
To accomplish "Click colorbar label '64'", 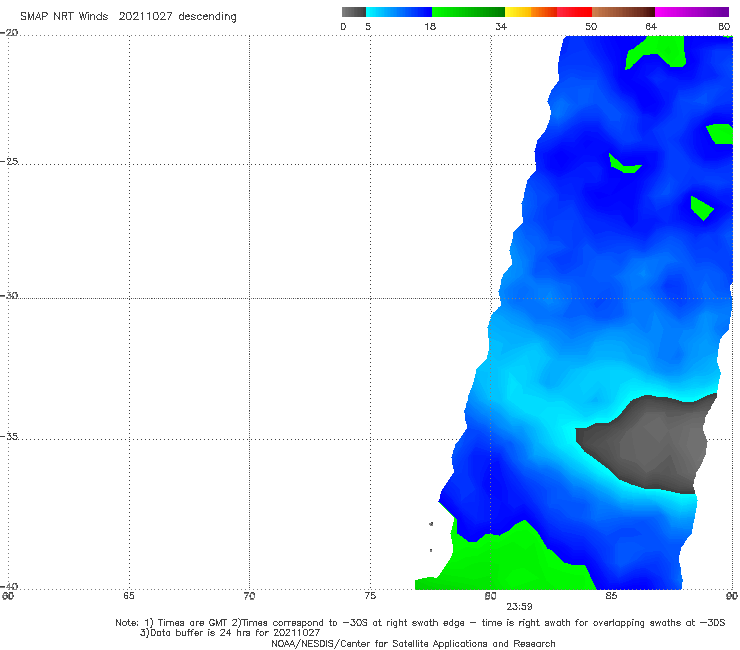I will (x=651, y=27).
